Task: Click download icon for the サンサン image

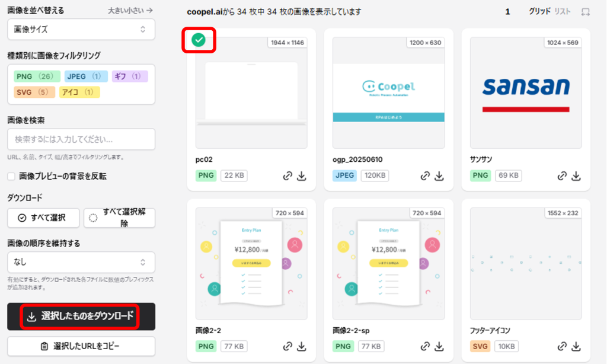Action: pos(576,176)
